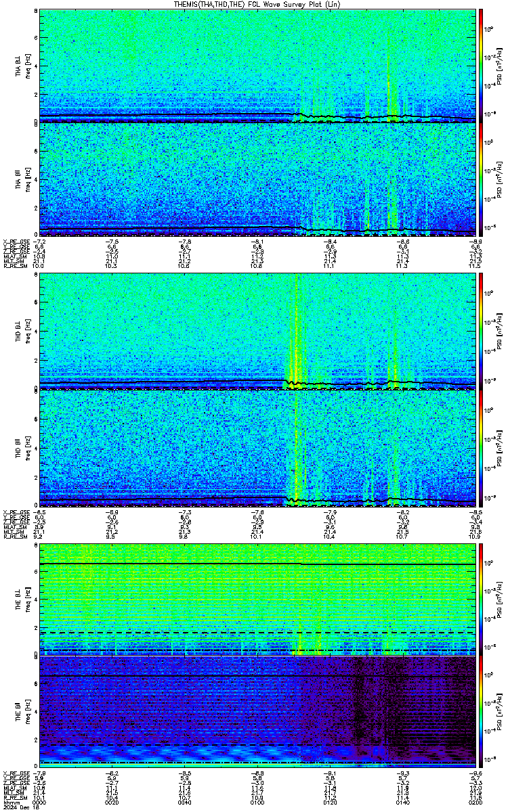This screenshot has width=508, height=812.
Task: Click the THA B-parallel PSD color bar
Action: [x=481, y=180]
